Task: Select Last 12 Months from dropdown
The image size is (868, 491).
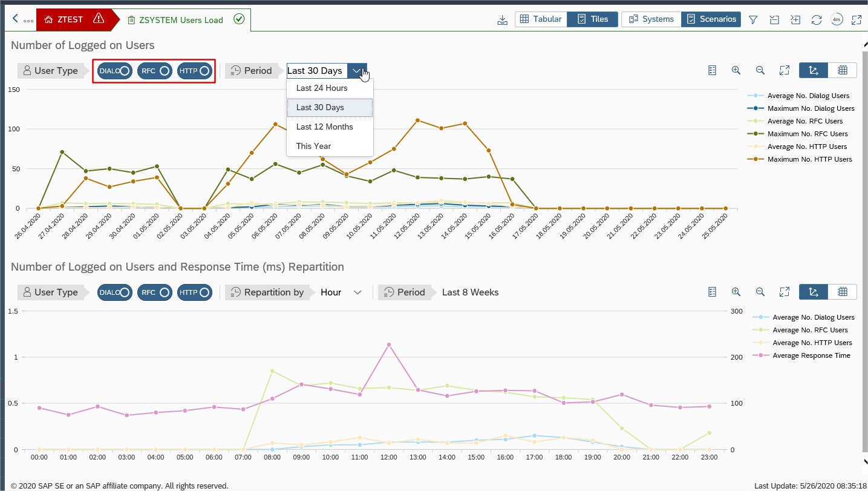Action: coord(325,127)
